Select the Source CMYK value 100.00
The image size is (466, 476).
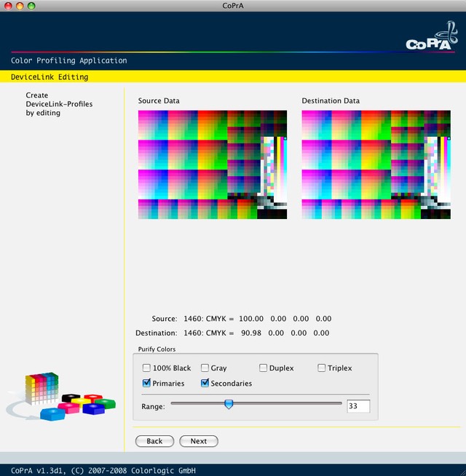251,319
